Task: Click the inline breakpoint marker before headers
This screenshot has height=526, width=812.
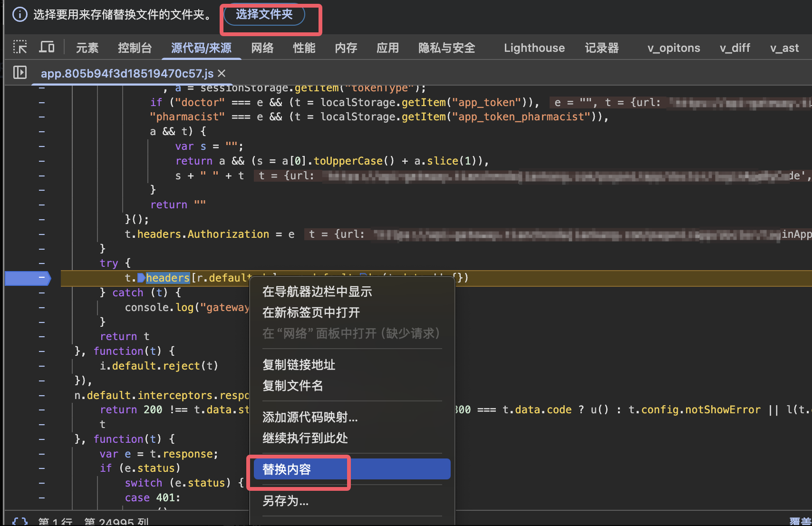Action: (x=141, y=278)
